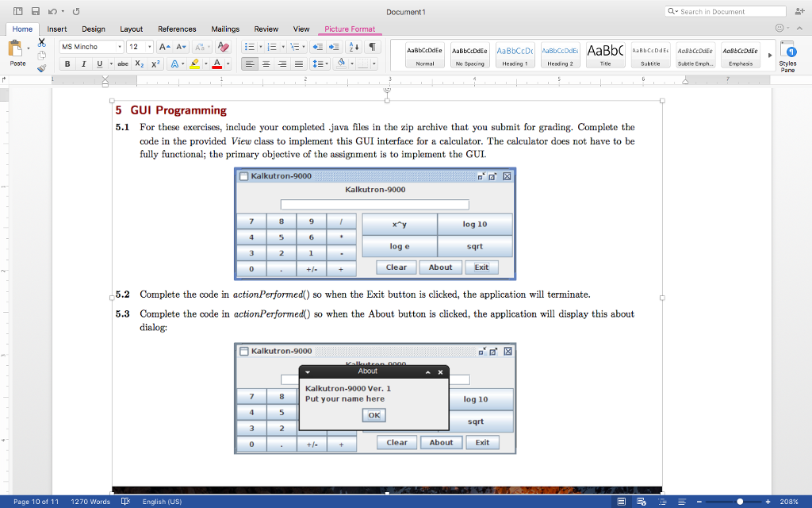Click the Search in Document field
The height and width of the screenshot is (508, 812).
click(725, 11)
